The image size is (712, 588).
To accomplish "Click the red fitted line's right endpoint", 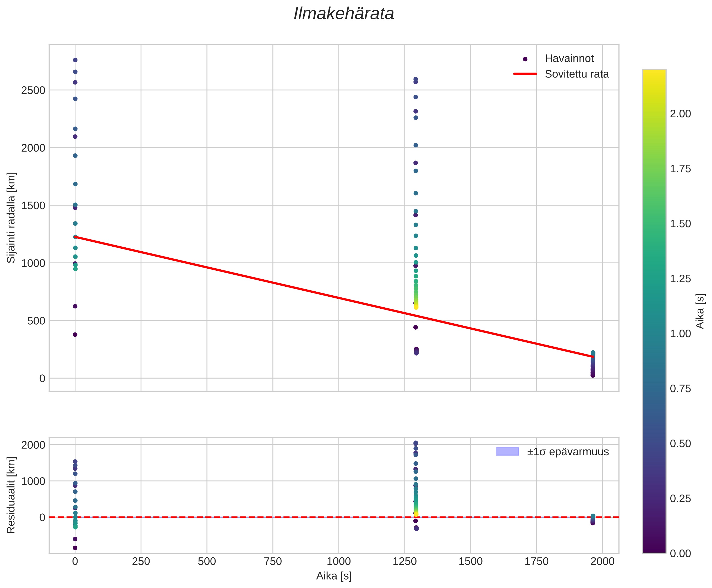I will click(x=593, y=357).
